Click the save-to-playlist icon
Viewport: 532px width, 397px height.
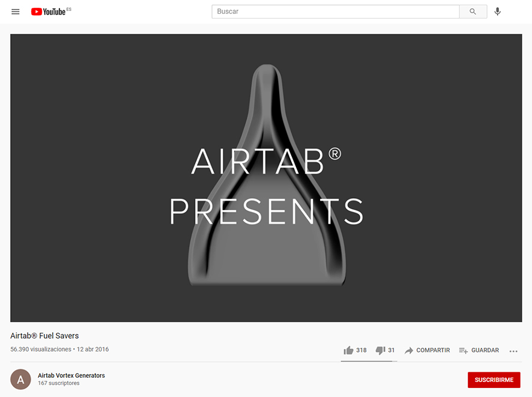coord(463,350)
